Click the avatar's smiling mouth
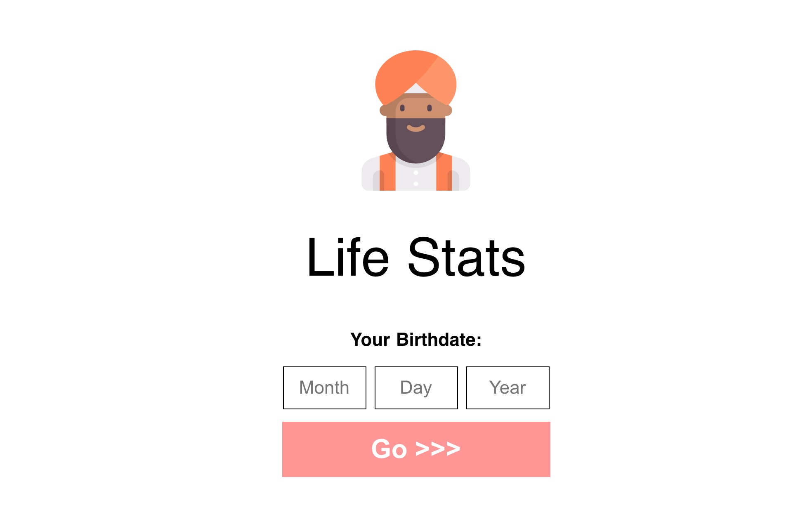The image size is (812, 529). pyautogui.click(x=416, y=128)
